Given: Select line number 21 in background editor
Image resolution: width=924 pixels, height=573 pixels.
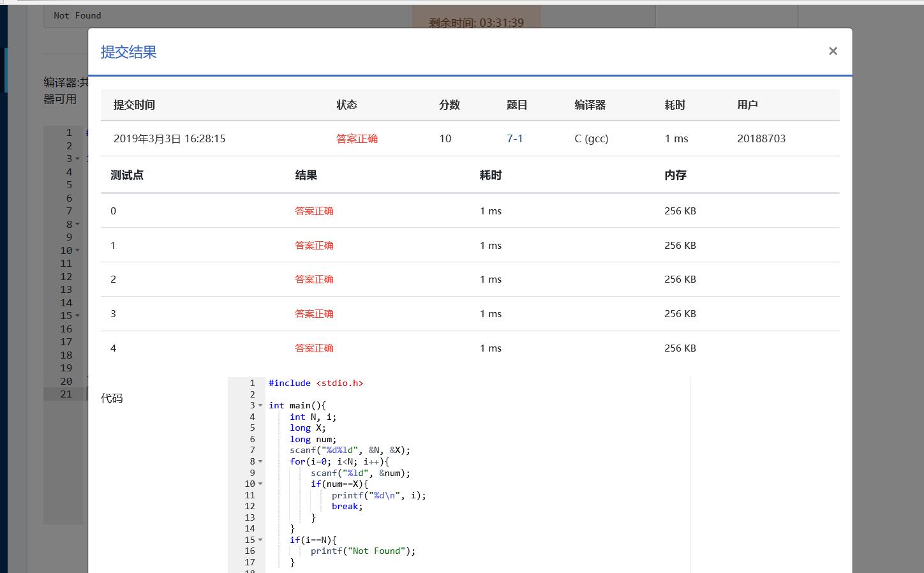Looking at the screenshot, I should pyautogui.click(x=66, y=394).
